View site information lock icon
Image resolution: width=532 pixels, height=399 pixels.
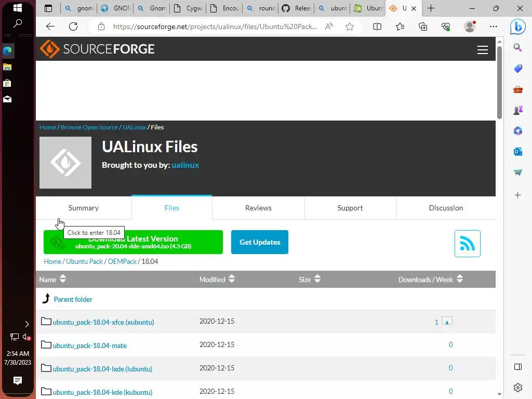tap(101, 26)
